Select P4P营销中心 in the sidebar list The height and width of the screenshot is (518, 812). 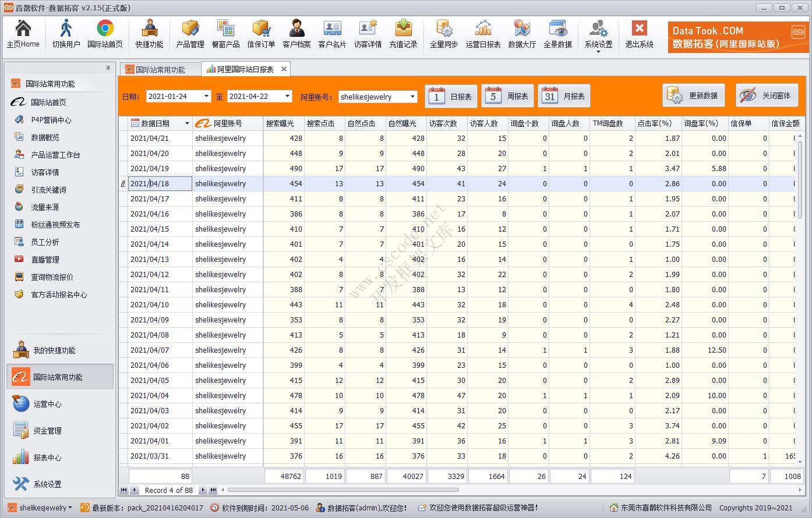coord(51,120)
